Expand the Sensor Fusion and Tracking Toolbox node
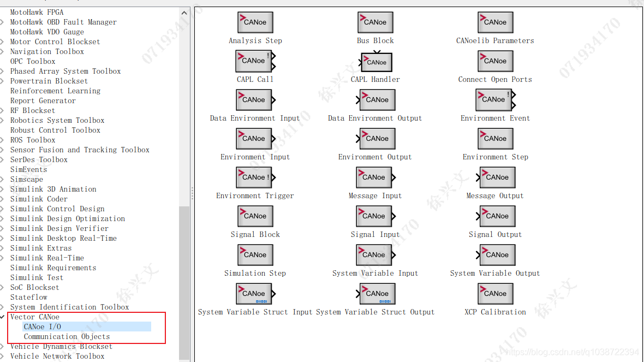The width and height of the screenshot is (644, 362). tap(3, 150)
